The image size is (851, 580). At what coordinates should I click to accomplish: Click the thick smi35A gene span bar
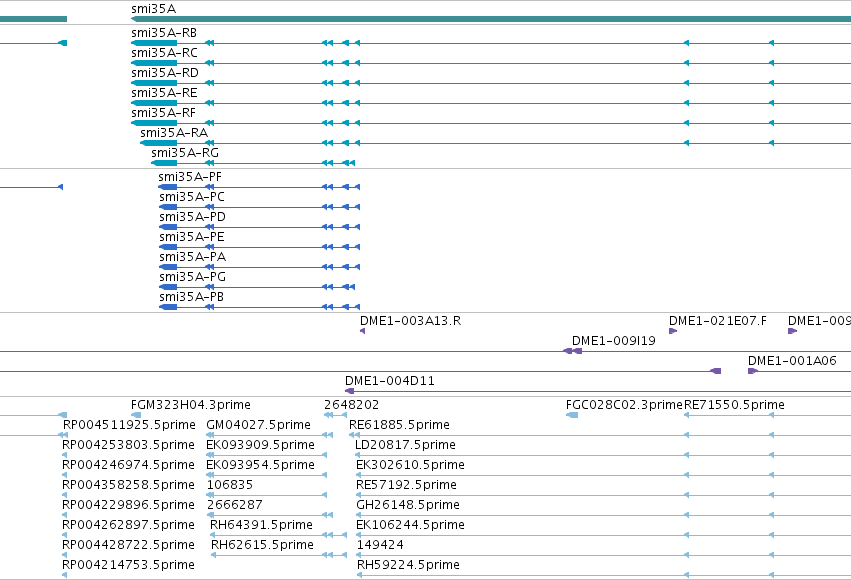(x=491, y=20)
